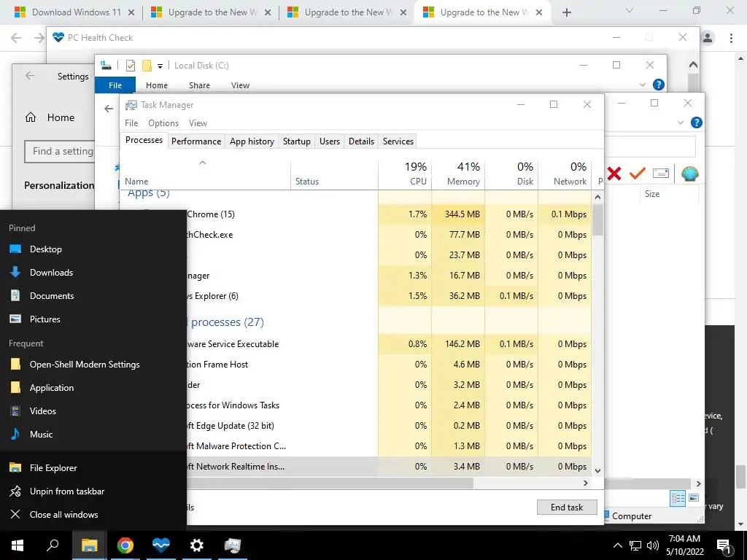Open Help in the Local Disk (C:) window
Image resolution: width=747 pixels, height=560 pixels.
click(x=659, y=85)
